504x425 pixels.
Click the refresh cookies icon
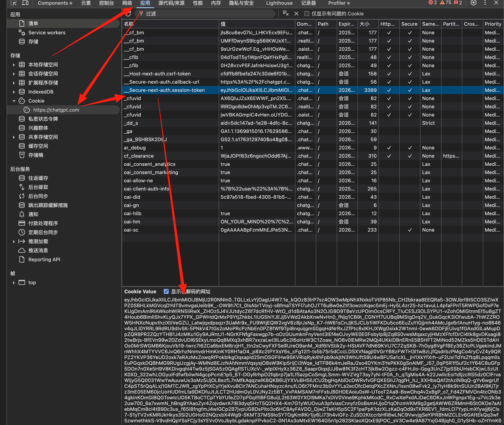(x=128, y=14)
